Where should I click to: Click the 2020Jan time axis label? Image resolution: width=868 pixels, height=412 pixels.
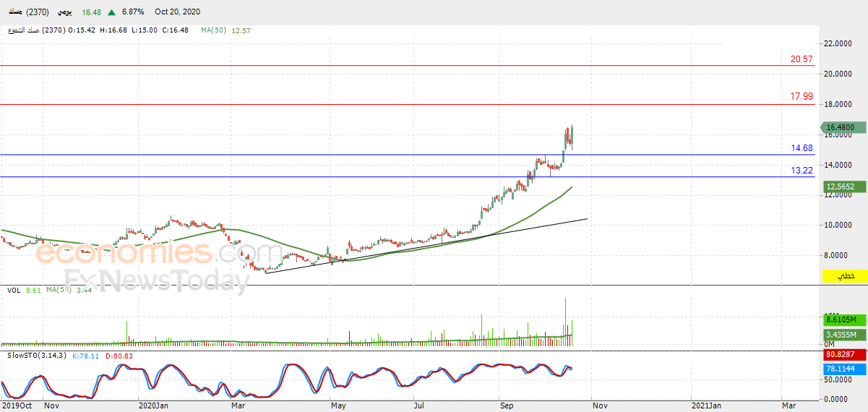(152, 406)
